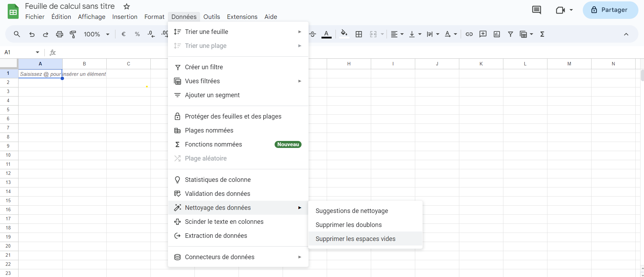Open the Aide menu
644x277 pixels.
(271, 16)
